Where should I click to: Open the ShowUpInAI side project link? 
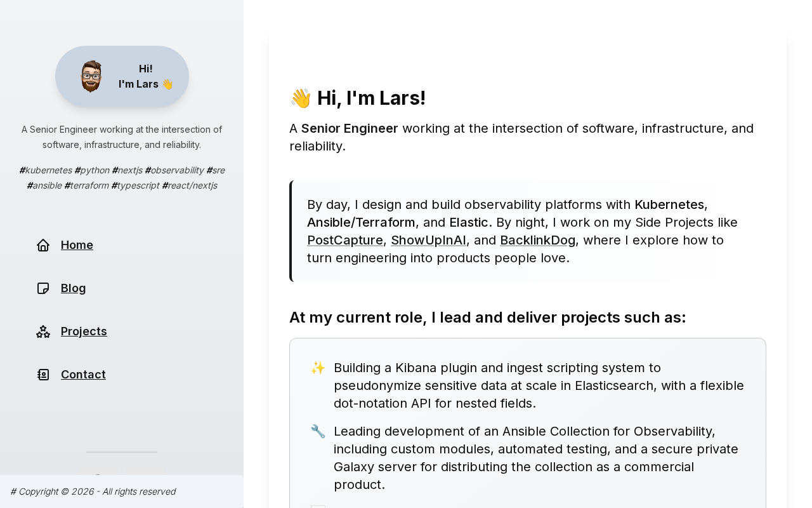coord(428,240)
